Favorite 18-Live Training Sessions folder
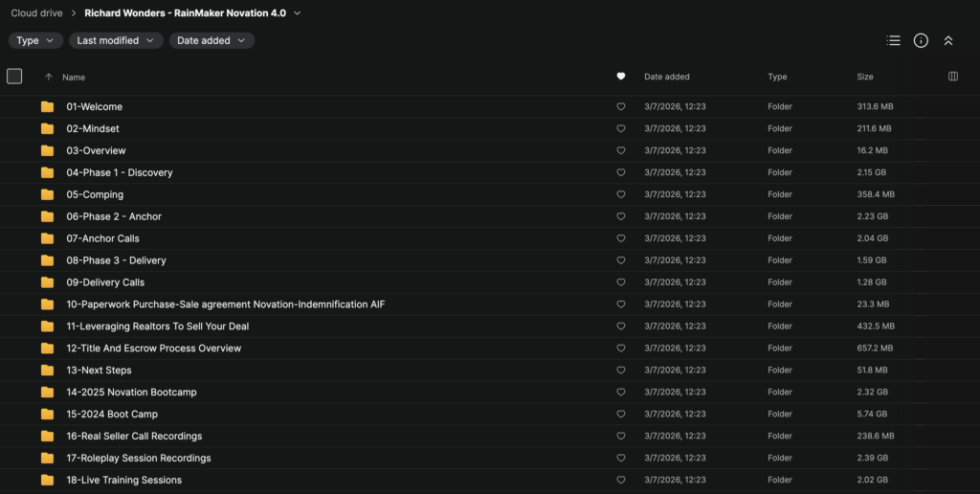Image resolution: width=980 pixels, height=494 pixels. 620,481
